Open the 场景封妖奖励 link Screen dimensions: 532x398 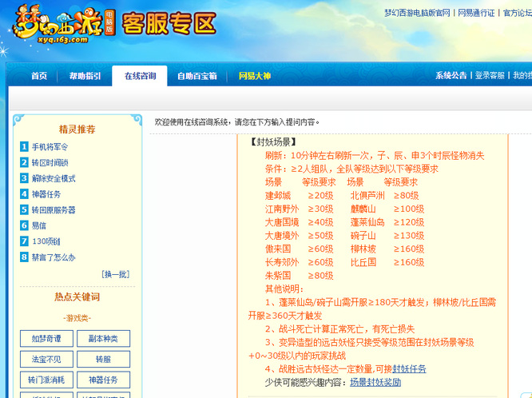pyautogui.click(x=375, y=382)
